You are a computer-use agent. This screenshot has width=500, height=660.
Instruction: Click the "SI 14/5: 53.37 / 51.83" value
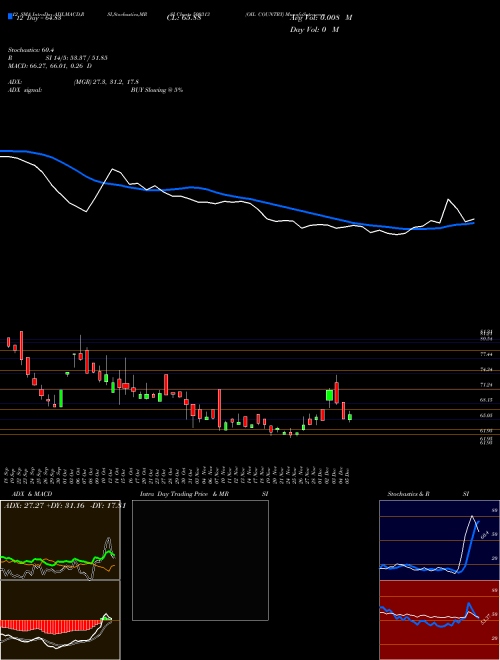click(76, 58)
